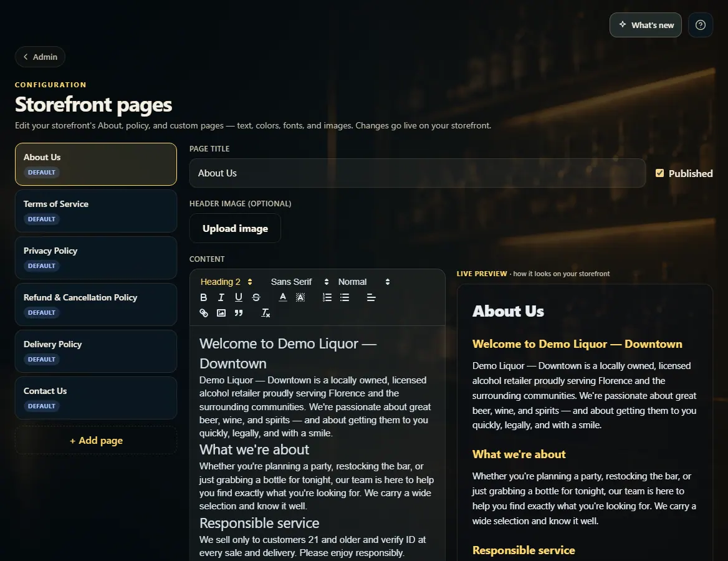Screen dimensions: 728x561
Task: Go back to Admin
Action: pyautogui.click(x=40, y=57)
